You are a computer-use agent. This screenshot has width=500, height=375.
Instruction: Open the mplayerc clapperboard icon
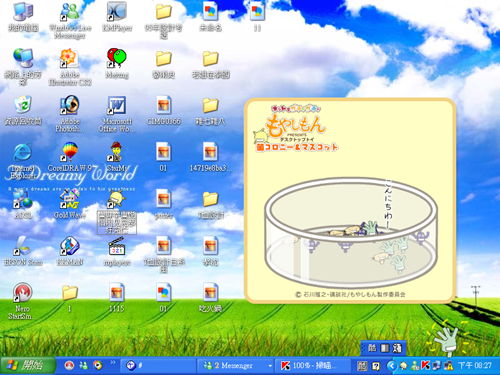pos(117,251)
